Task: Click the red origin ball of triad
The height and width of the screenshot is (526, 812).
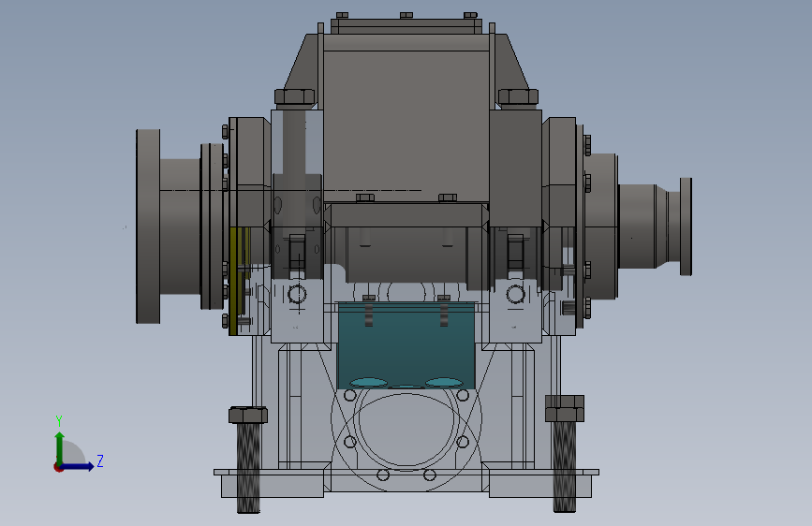Action: click(x=58, y=467)
